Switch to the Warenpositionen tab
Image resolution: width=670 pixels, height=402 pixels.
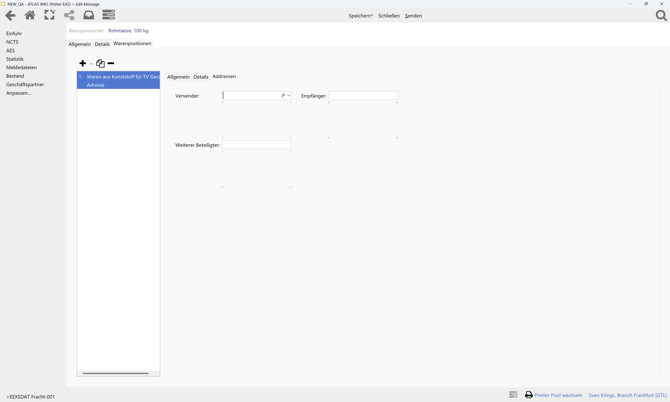point(132,44)
